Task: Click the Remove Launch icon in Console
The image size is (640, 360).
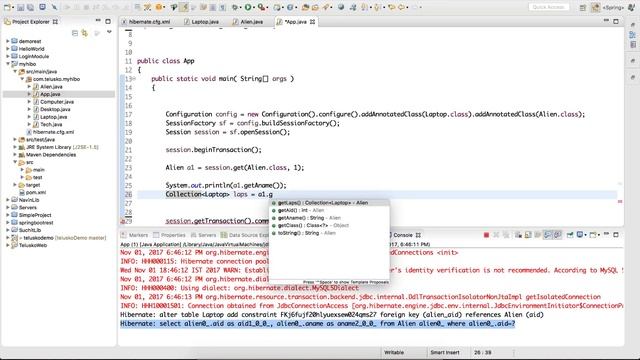Action: pos(496,235)
